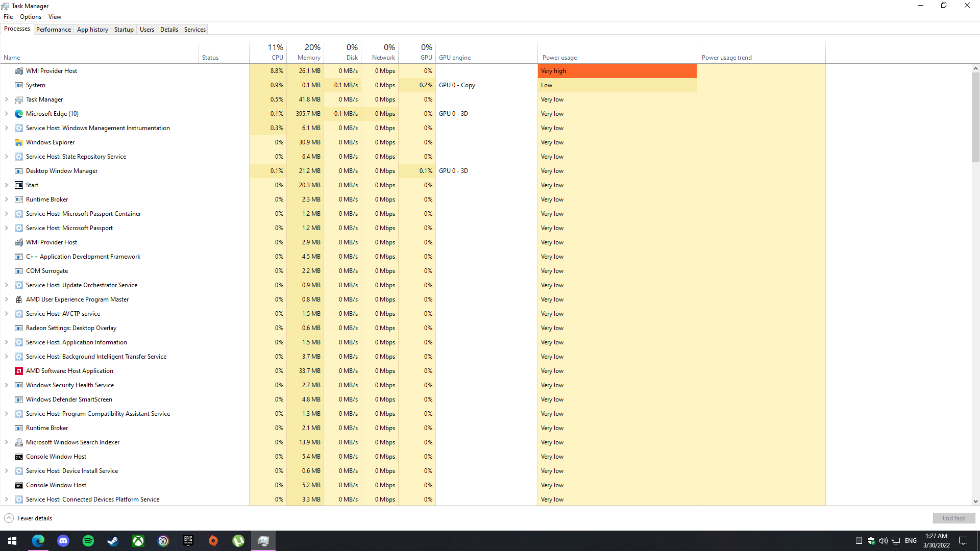980x551 pixels.
Task: Open Steam from the taskbar
Action: click(113, 541)
